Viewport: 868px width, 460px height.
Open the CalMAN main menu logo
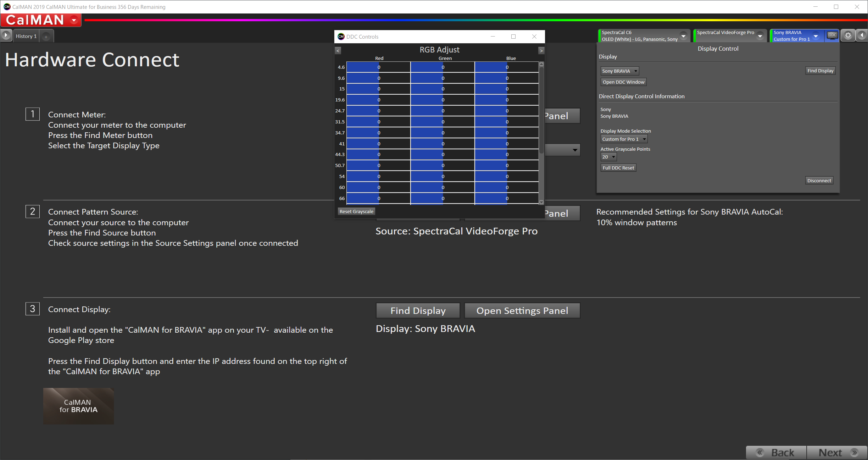pos(41,20)
